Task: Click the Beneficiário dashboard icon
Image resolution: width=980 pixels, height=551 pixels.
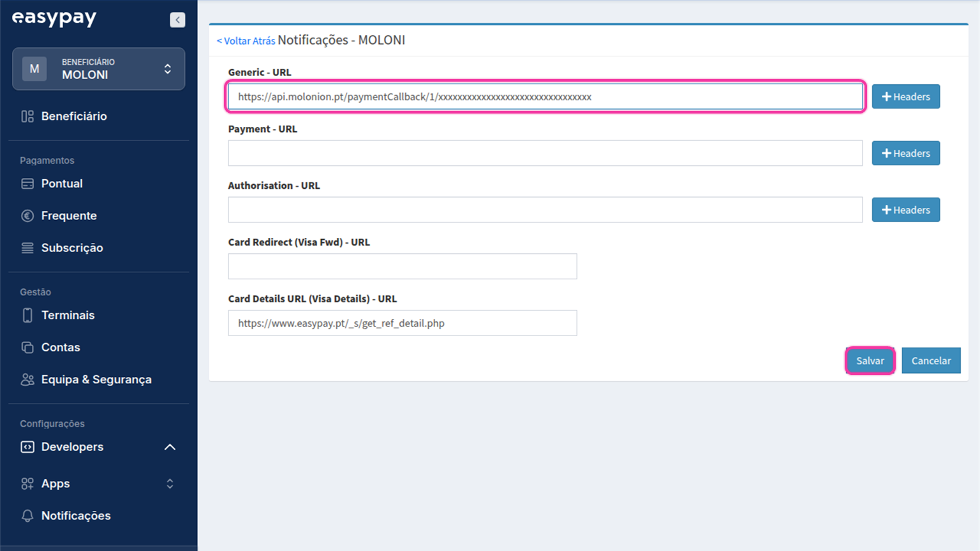Action: point(27,116)
